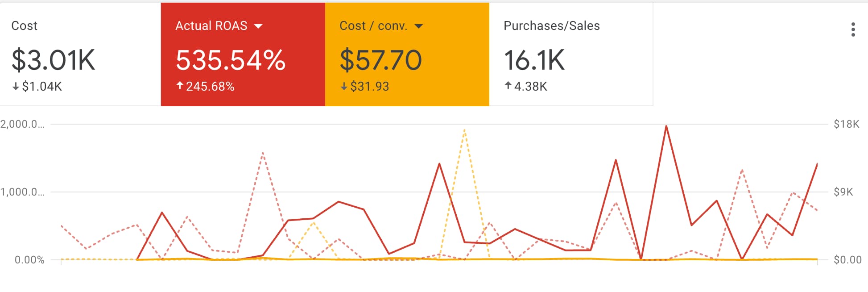Viewport: 868px width, 292px height.
Task: Click the down arrow beside $1.04K cost change
Action: click(x=16, y=87)
